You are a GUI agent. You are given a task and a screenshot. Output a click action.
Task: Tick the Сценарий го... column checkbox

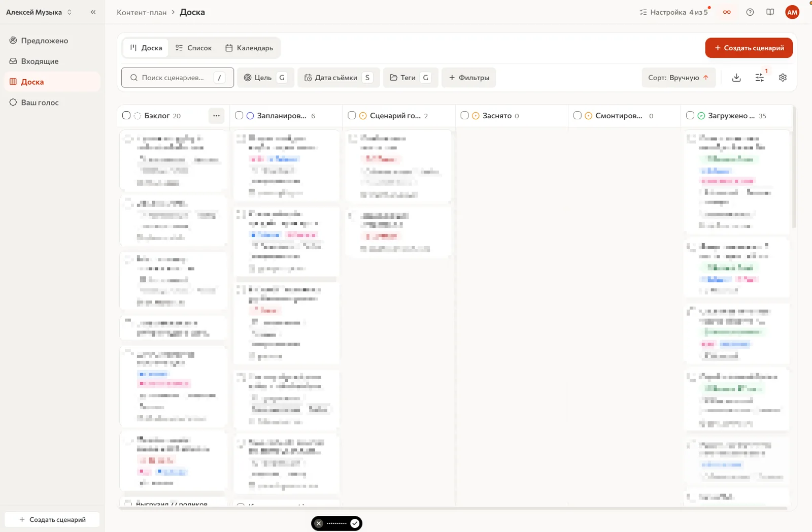(x=352, y=116)
